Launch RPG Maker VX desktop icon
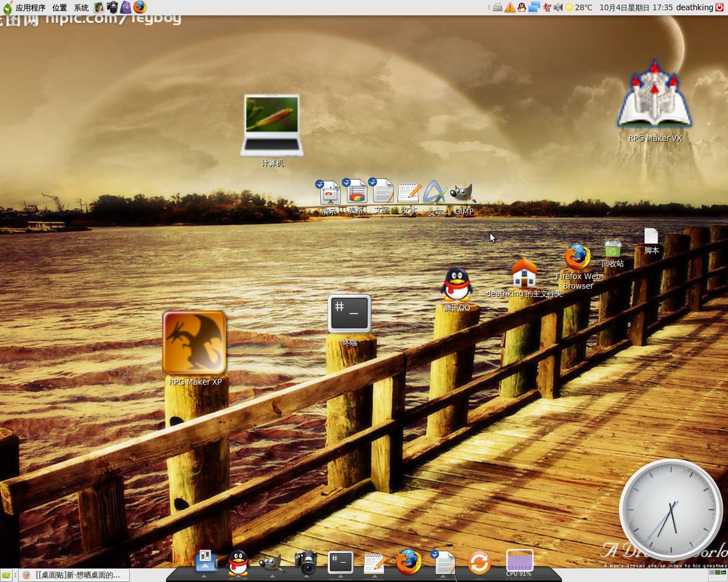This screenshot has width=728, height=582. click(655, 94)
